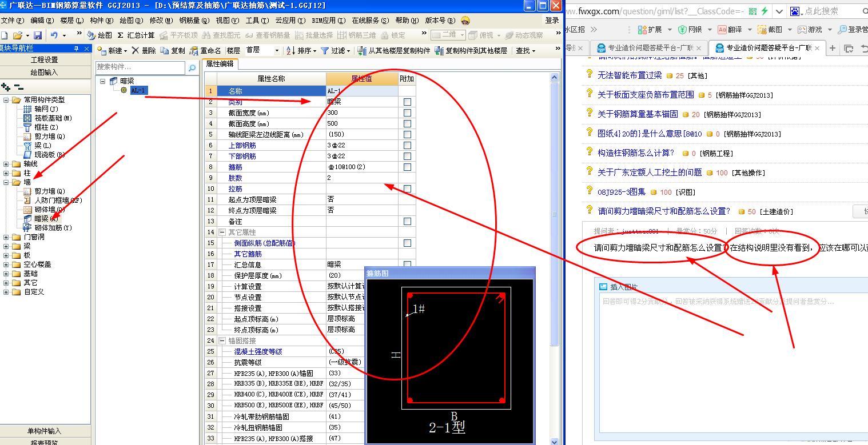Click the pin icon on 模块导航栏 title bar
The image size is (868, 445).
tap(76, 49)
